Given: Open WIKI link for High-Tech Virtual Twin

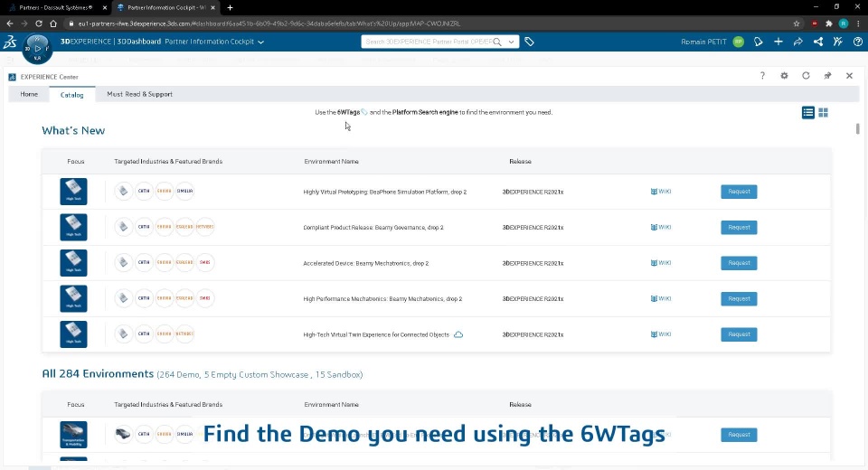Looking at the screenshot, I should click(x=661, y=334).
